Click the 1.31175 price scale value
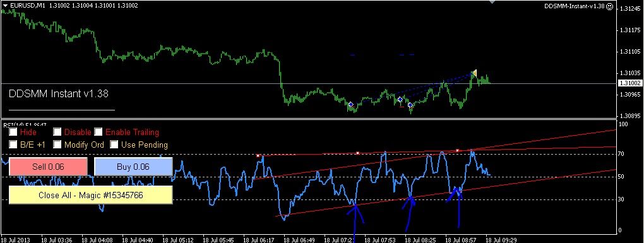Image resolution: width=644 pixels, height=243 pixels. pos(631,30)
